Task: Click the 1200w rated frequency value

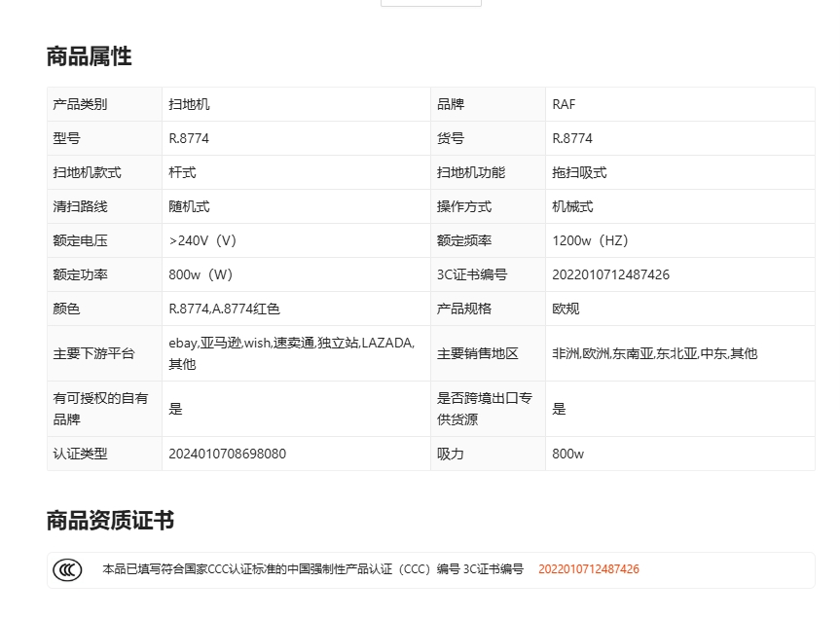Action: (590, 240)
